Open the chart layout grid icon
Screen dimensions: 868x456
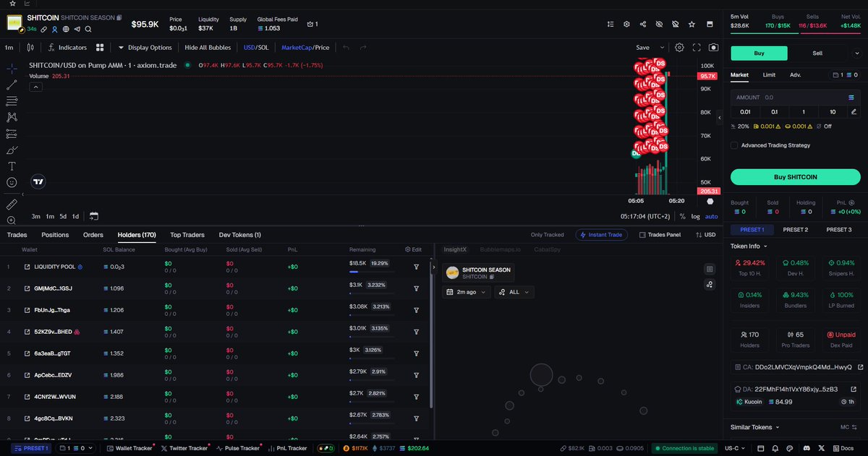coord(101,48)
